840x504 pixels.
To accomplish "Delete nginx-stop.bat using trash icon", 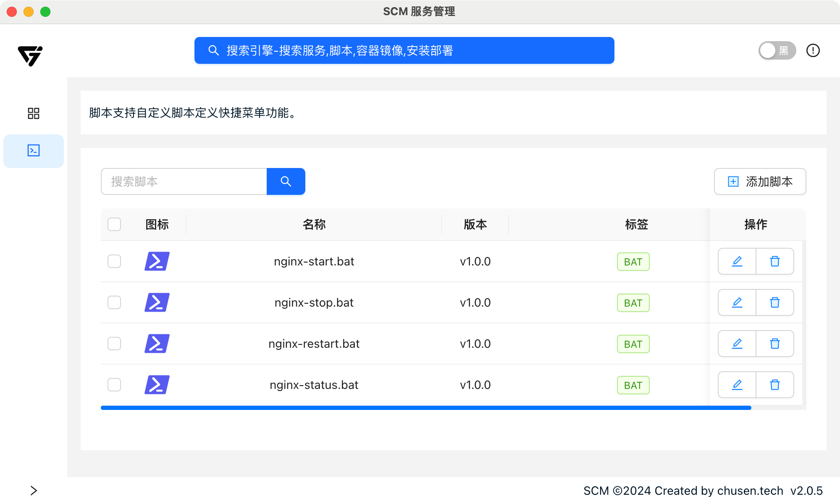I will tap(774, 302).
